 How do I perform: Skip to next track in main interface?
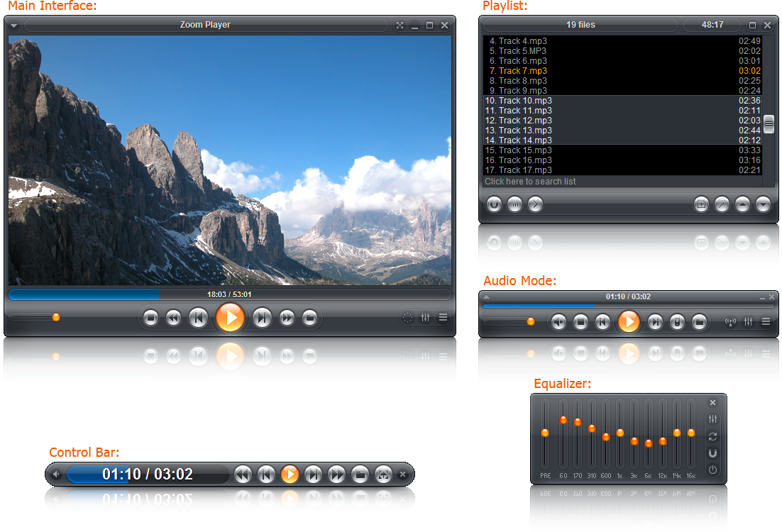pos(262,318)
